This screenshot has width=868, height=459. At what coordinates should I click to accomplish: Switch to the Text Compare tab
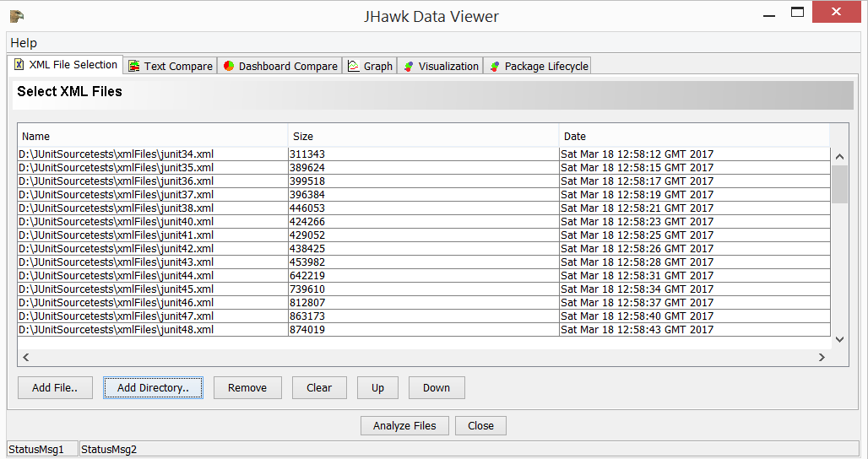(171, 66)
